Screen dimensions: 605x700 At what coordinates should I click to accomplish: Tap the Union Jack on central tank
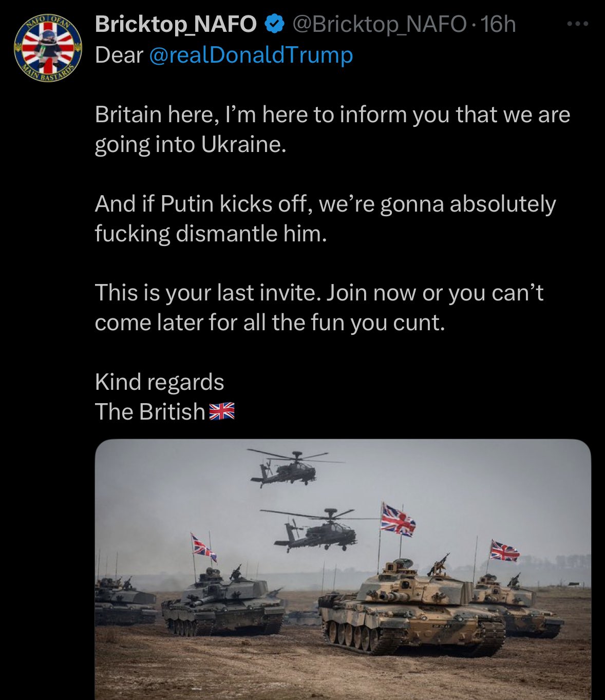coord(398,520)
